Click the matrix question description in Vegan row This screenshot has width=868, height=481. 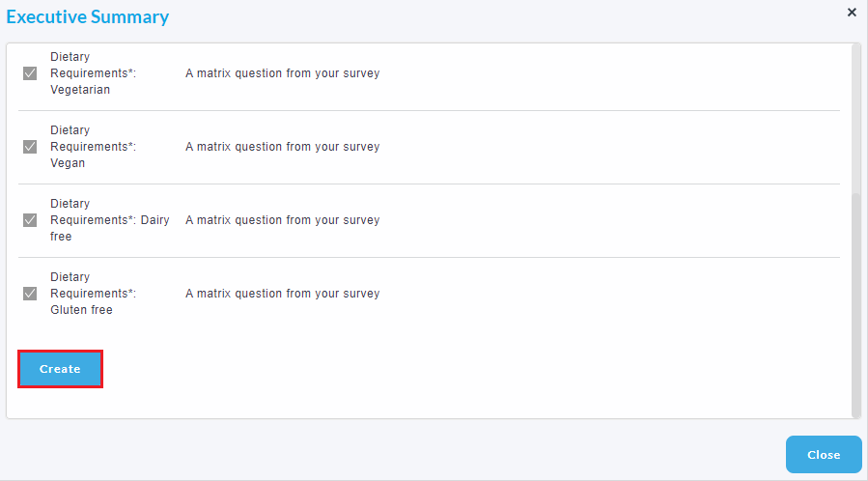tap(282, 147)
